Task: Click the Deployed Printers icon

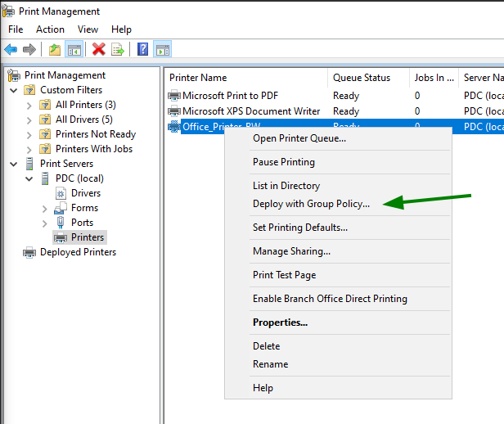Action: (29, 252)
